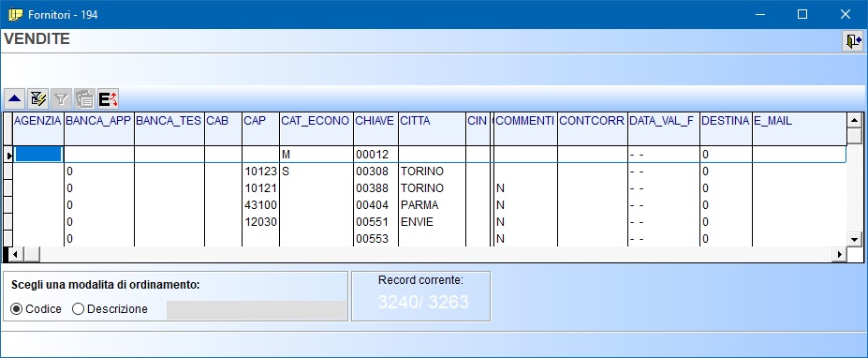Open the quick filter lightning icon
Viewport: 868px width, 358px height.
[x=38, y=99]
